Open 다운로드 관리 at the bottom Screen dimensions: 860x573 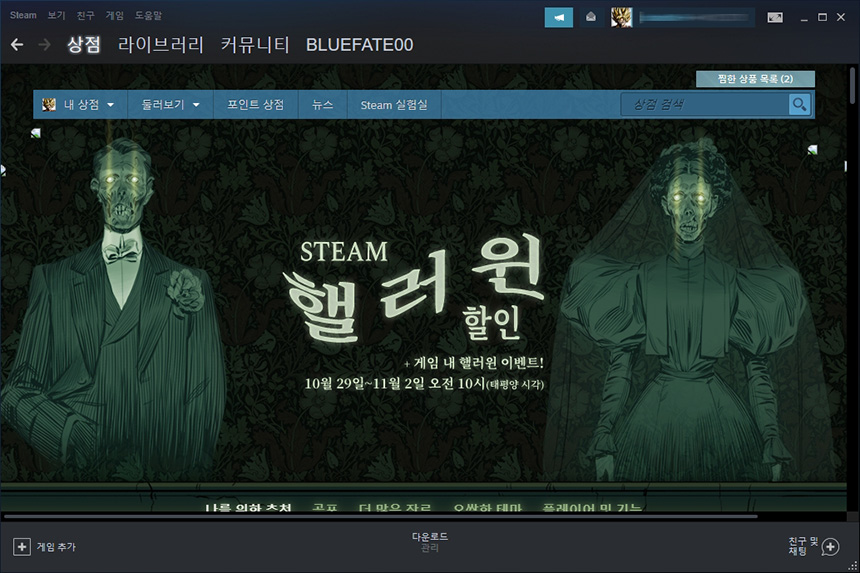coord(429,542)
